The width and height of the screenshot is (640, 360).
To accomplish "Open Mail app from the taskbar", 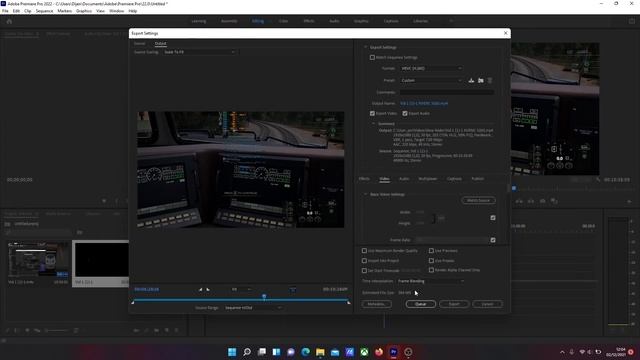I will [335, 352].
